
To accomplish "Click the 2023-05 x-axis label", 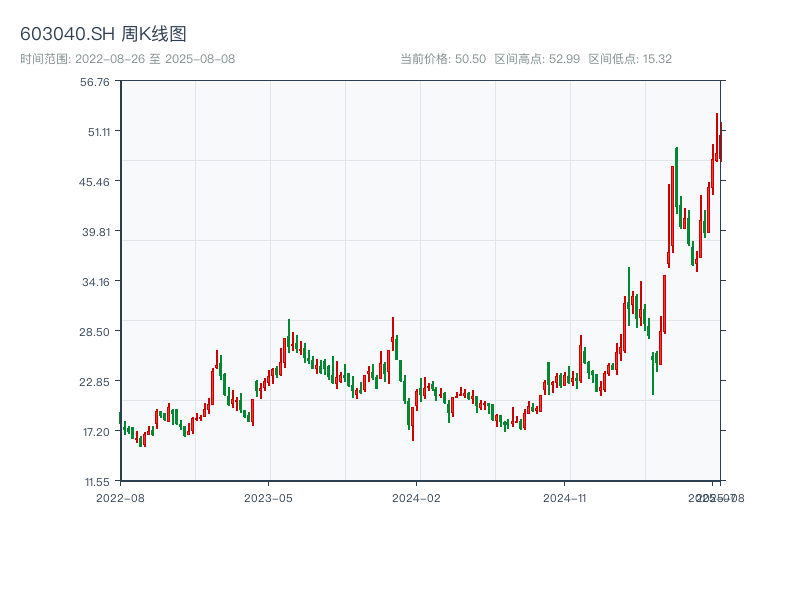I will tap(268, 498).
